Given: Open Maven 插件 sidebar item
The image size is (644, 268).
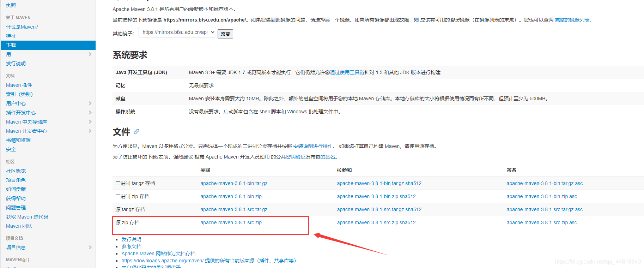Looking at the screenshot, I should pos(19,85).
